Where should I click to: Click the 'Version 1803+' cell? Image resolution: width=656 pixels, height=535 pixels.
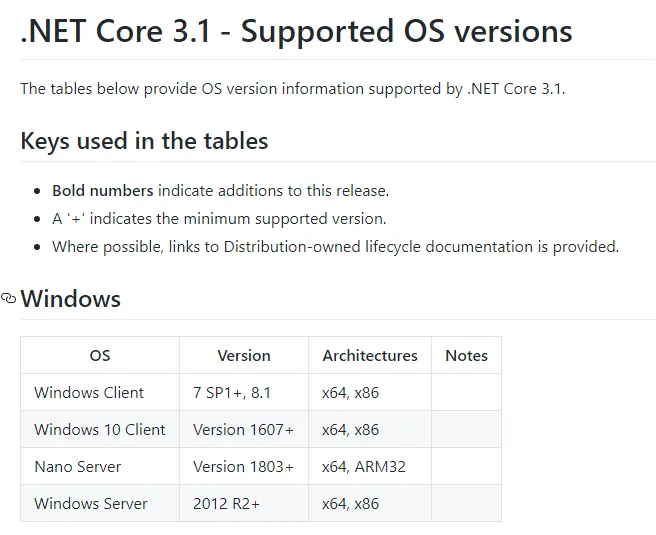(243, 466)
